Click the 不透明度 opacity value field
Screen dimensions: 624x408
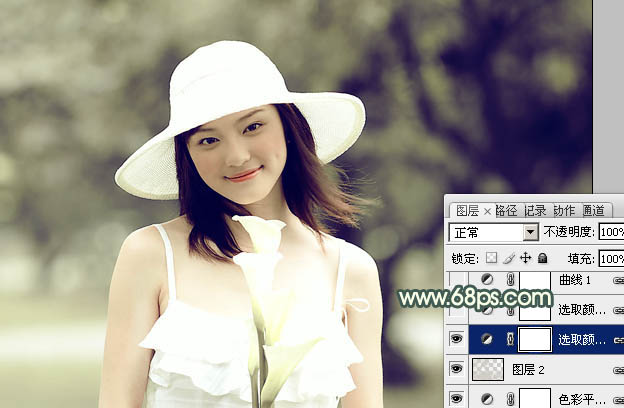point(610,232)
